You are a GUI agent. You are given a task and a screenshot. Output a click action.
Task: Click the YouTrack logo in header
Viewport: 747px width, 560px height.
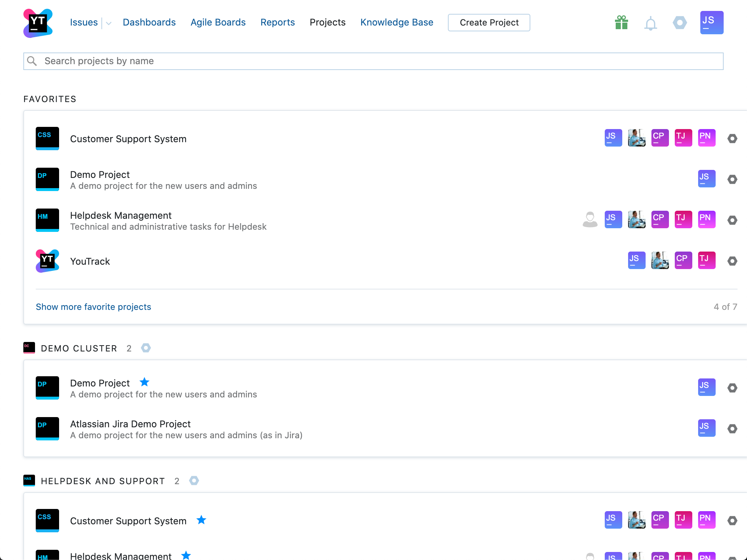pyautogui.click(x=38, y=23)
